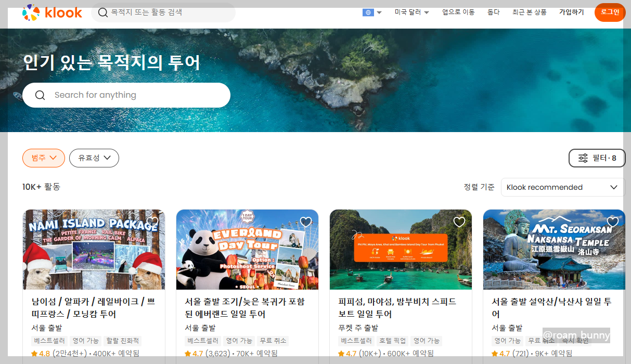Open the 미국 달러 currency dropdown

(x=411, y=12)
